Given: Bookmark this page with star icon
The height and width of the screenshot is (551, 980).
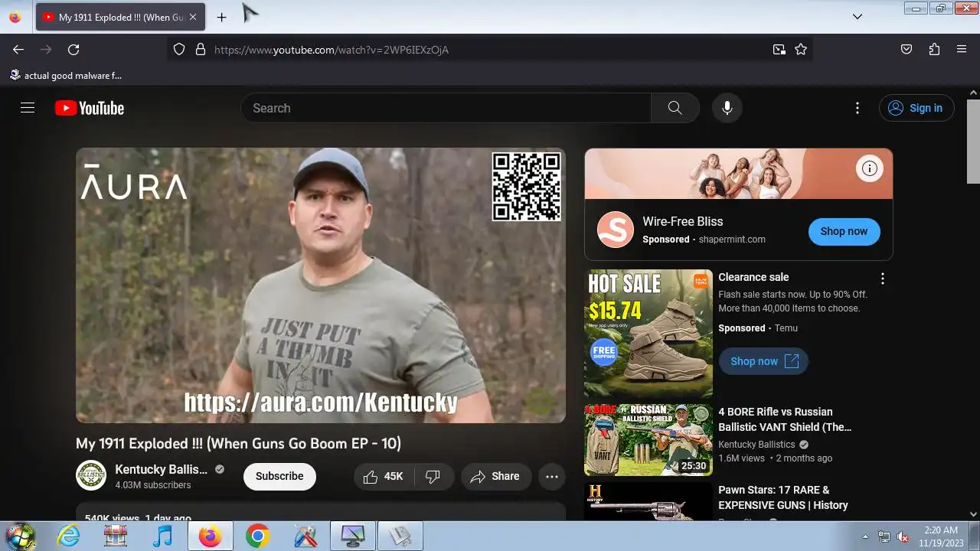Looking at the screenshot, I should click(801, 50).
